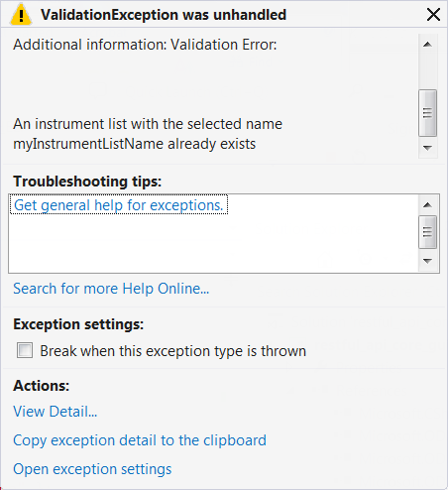Copy exception detail to the clipboard
Image resolution: width=448 pixels, height=490 pixels.
[x=140, y=440]
